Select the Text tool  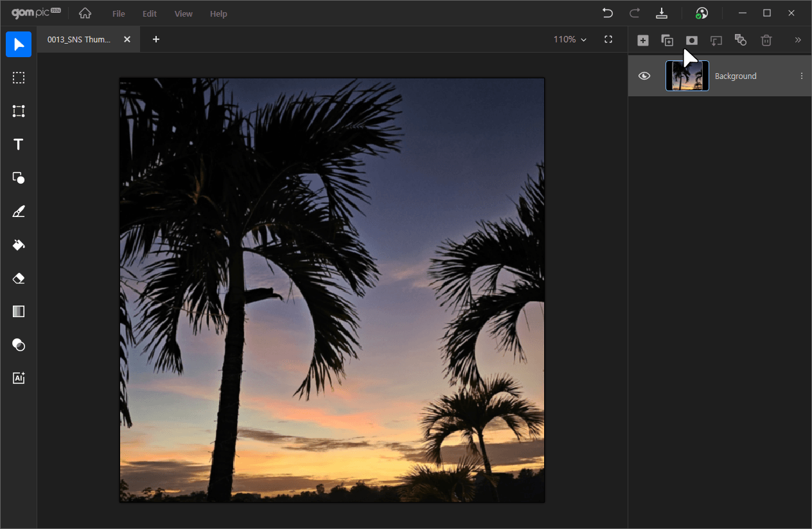coord(19,144)
